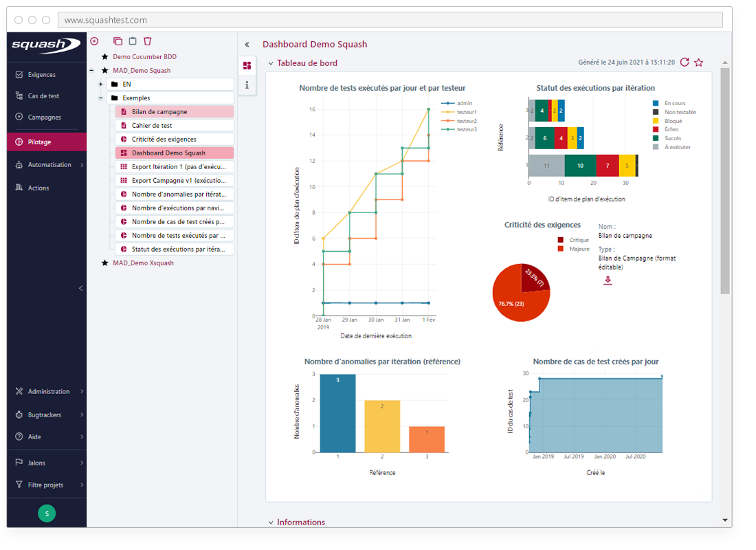The image size is (756, 550).
Task: Select Cahier de test in tree
Action: coord(175,126)
